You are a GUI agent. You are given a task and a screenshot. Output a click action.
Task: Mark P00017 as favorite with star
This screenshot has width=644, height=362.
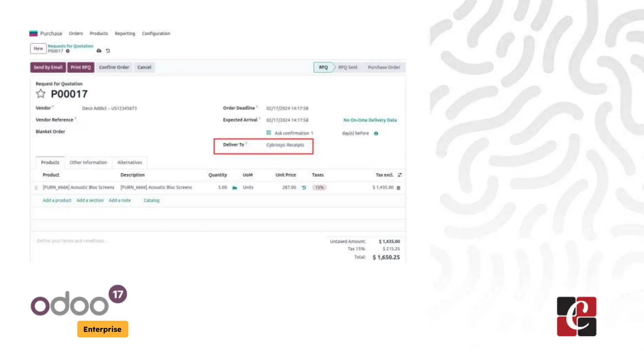click(41, 94)
